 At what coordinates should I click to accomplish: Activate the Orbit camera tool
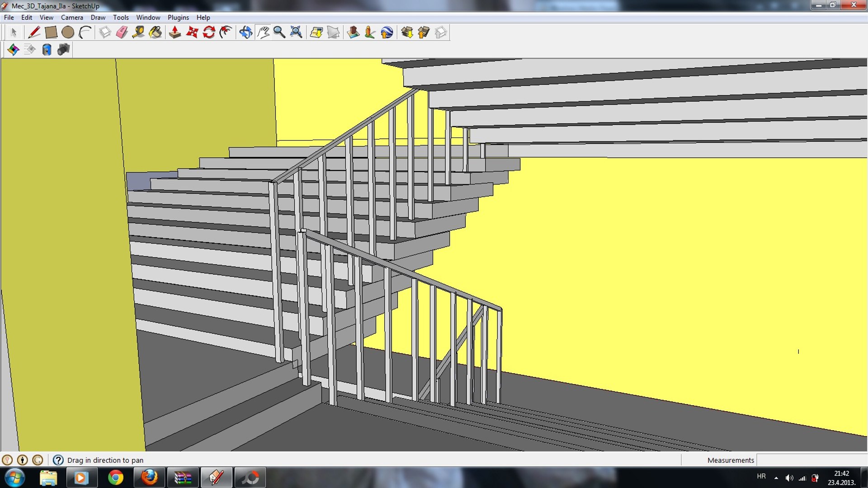pos(245,33)
